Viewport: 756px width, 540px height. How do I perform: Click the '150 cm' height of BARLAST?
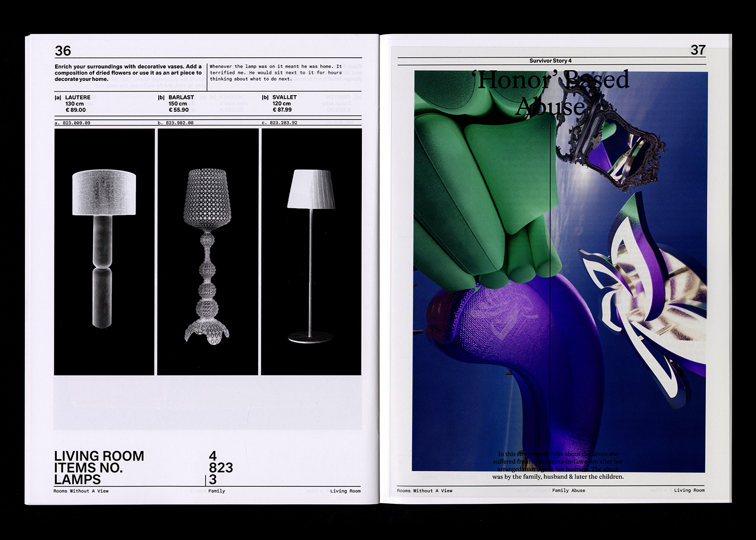click(x=178, y=104)
